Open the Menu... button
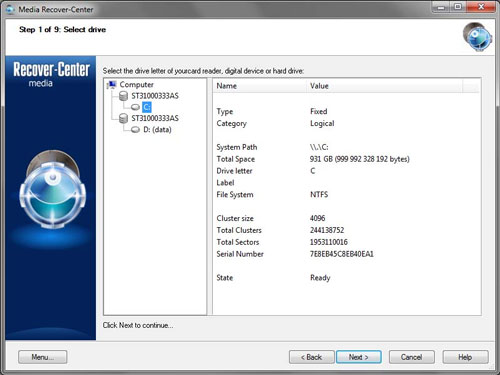The image size is (500, 375). [x=43, y=357]
